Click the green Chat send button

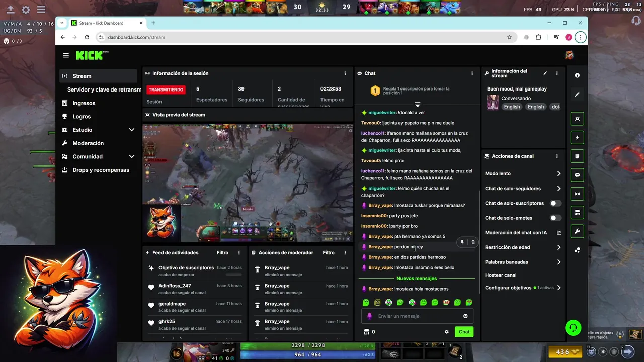464,332
